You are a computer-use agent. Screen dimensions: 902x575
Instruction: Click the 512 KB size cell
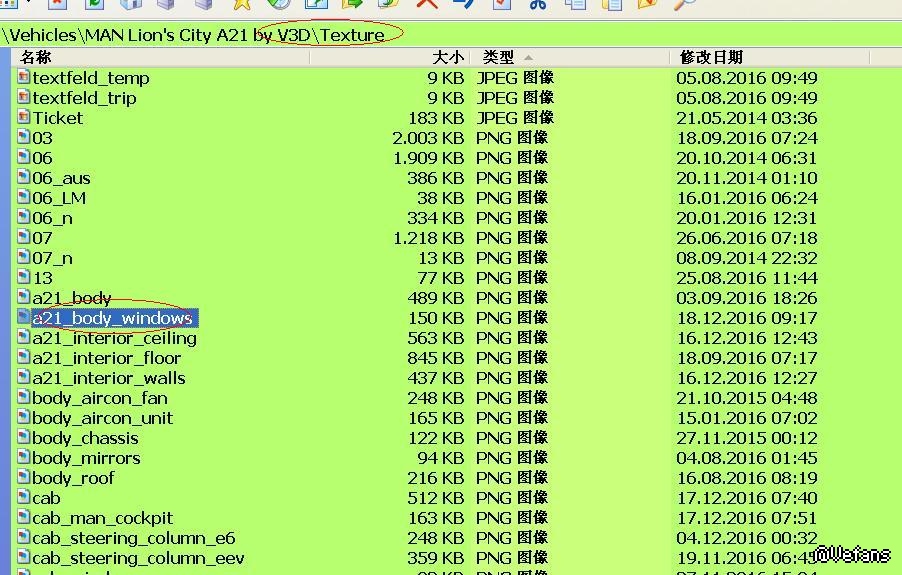point(435,498)
